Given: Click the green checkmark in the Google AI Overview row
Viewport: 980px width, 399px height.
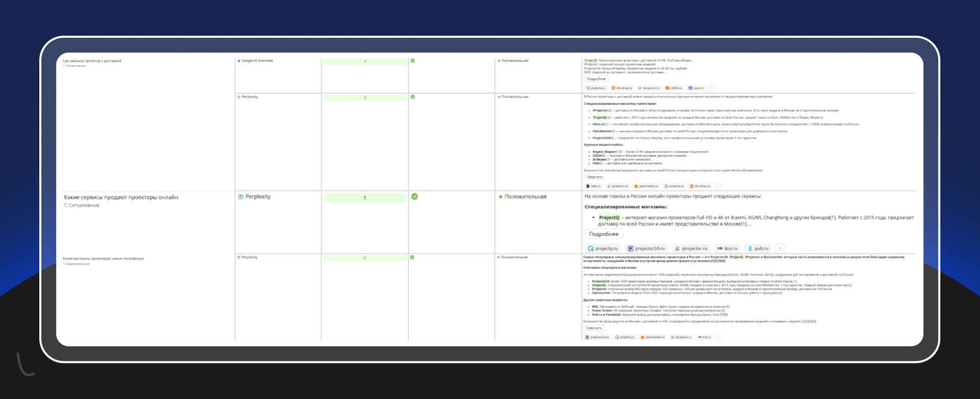Looking at the screenshot, I should pos(412,61).
